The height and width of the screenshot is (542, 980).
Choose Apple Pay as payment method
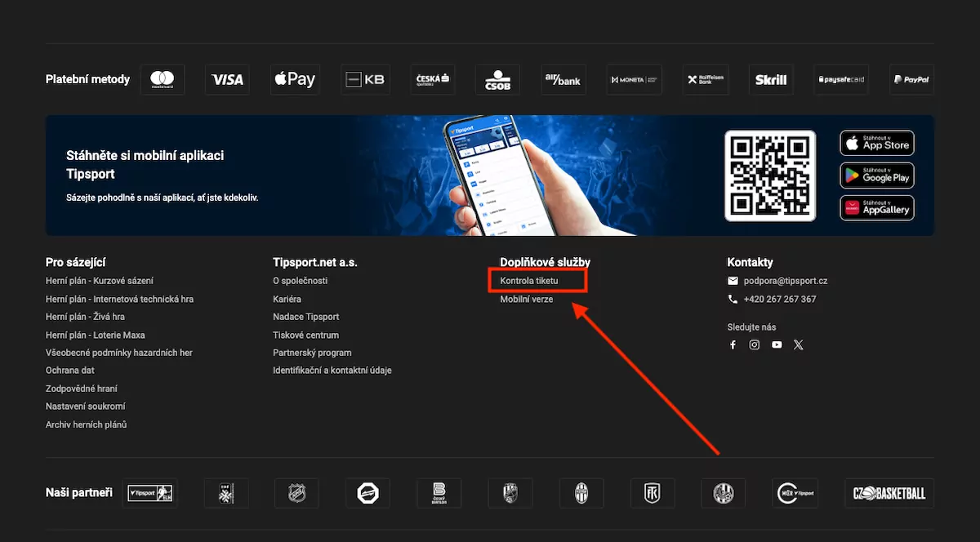(x=295, y=78)
